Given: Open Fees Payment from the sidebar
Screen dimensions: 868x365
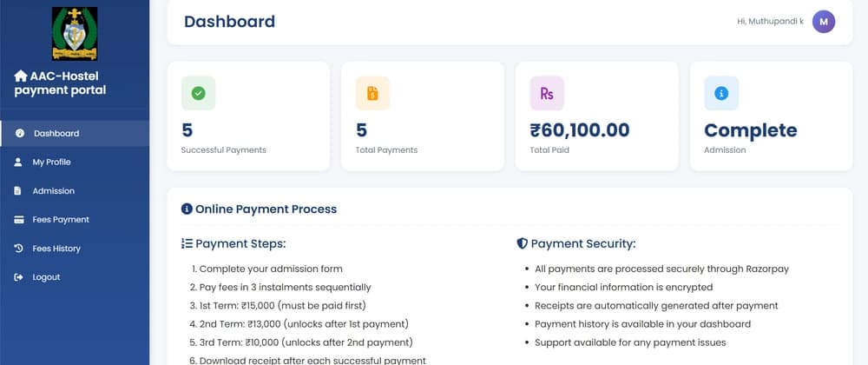Looking at the screenshot, I should click(x=61, y=220).
